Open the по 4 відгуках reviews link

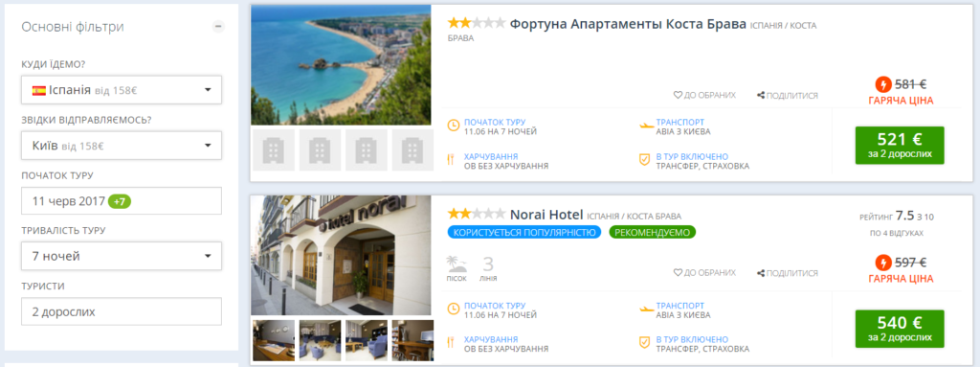896,233
